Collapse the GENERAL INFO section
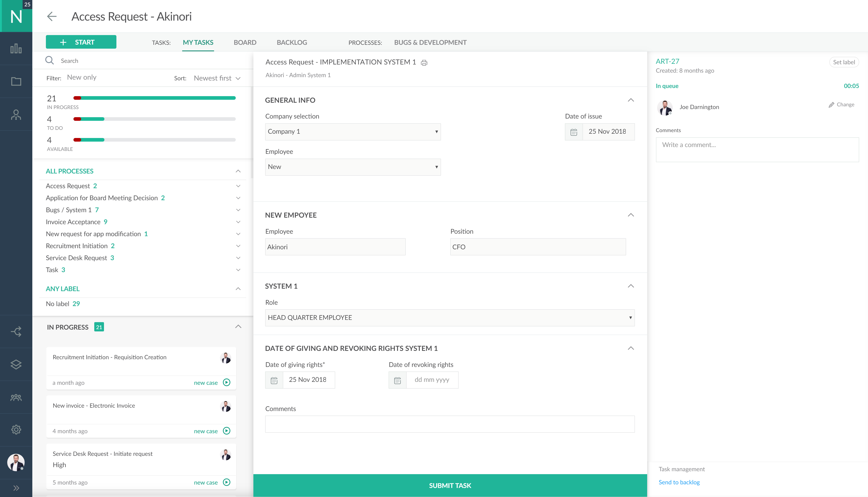Screen dimensions: 868x497 click(631, 100)
